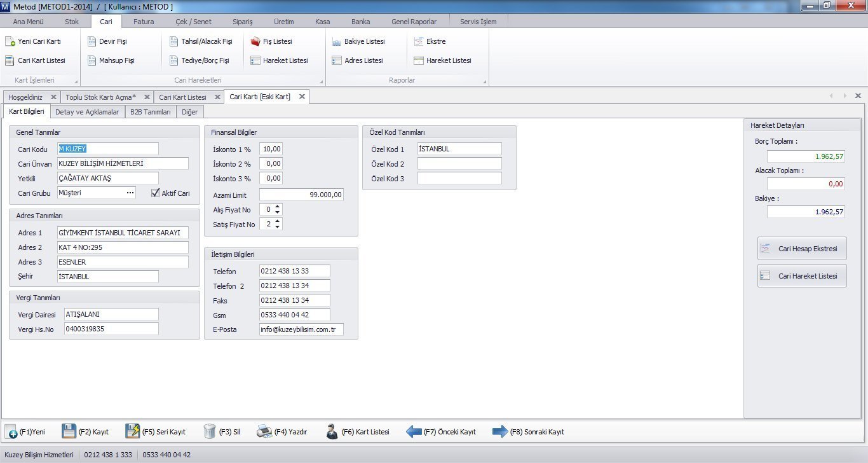Image resolution: width=868 pixels, height=463 pixels.
Task: Click the (F2) Kayıt save icon
Action: pos(69,431)
